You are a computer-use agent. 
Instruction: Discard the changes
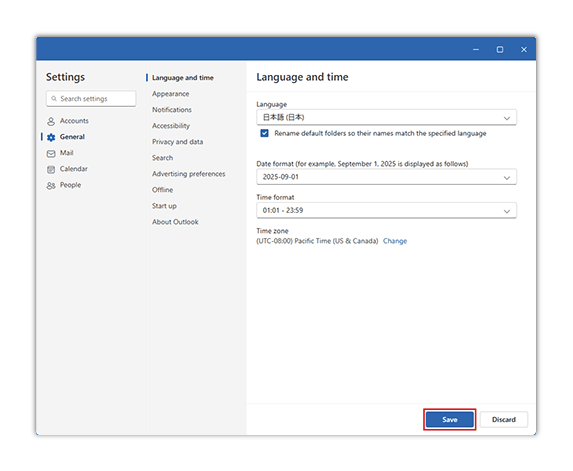click(x=504, y=419)
